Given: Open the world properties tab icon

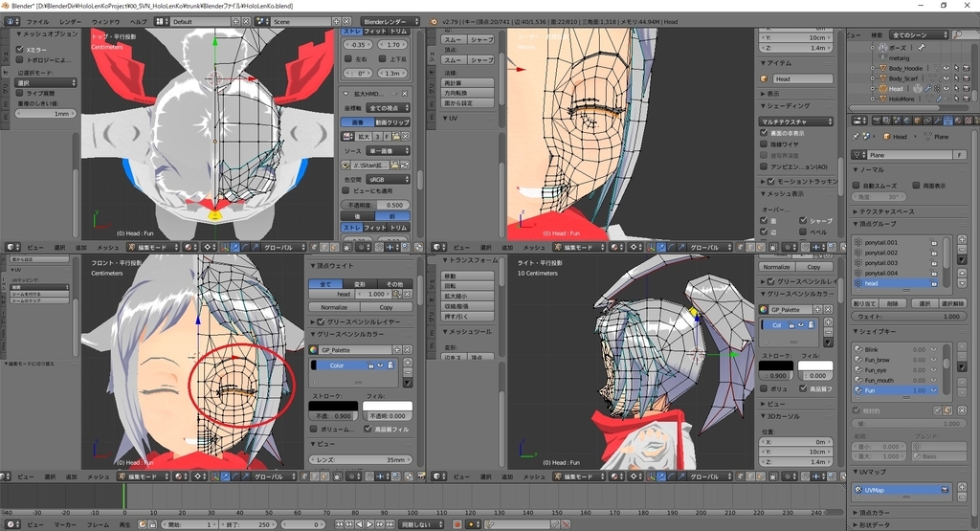Looking at the screenshot, I should (x=907, y=120).
